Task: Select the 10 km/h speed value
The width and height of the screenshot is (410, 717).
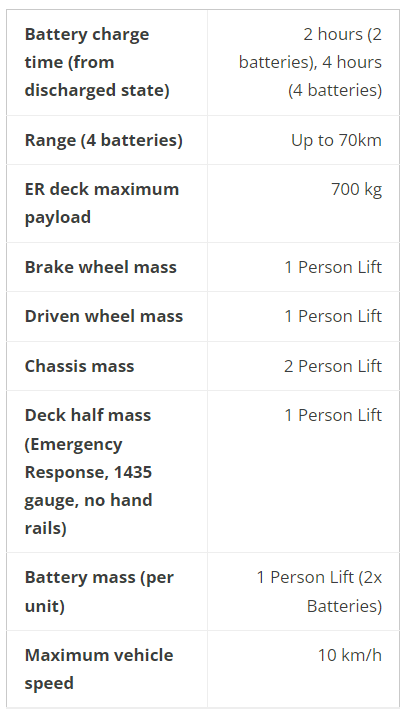Action: tap(350, 655)
